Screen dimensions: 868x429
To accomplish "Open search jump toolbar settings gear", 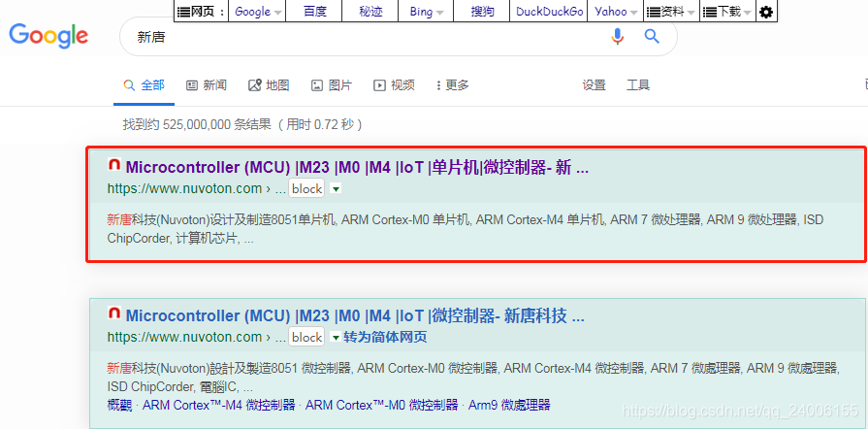I will tap(765, 12).
